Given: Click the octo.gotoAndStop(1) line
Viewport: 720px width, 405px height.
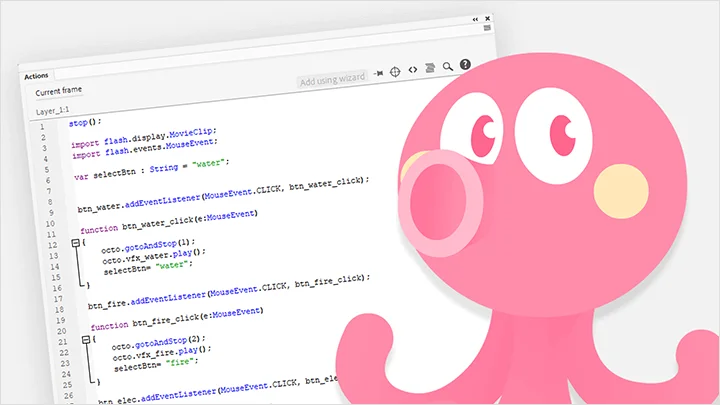Looking at the screenshot, I should coord(148,246).
